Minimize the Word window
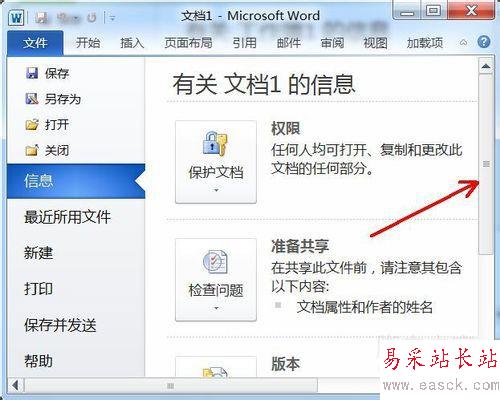 pos(407,12)
